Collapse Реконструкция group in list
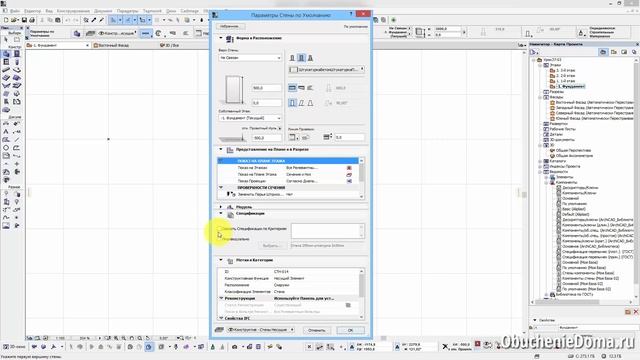 (221, 298)
